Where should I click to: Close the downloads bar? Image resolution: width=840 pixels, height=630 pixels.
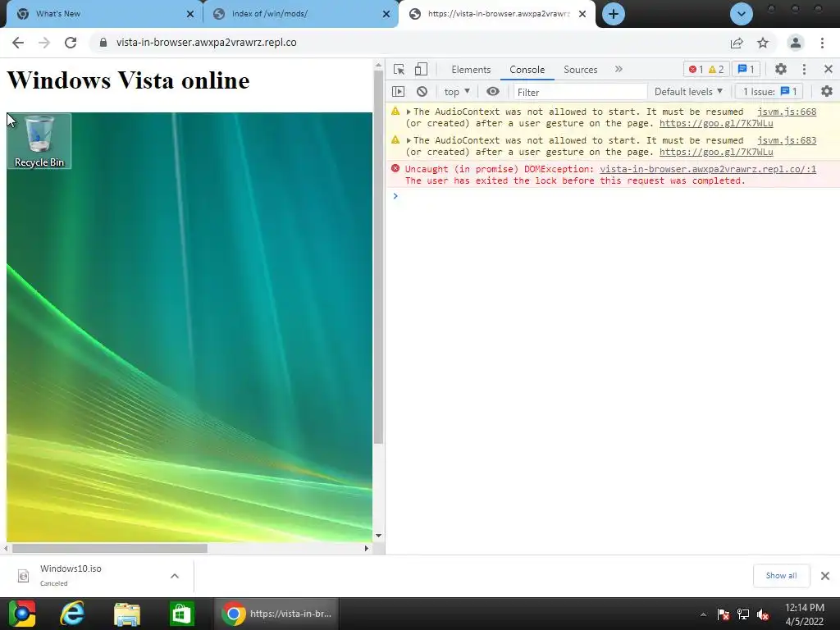(825, 575)
